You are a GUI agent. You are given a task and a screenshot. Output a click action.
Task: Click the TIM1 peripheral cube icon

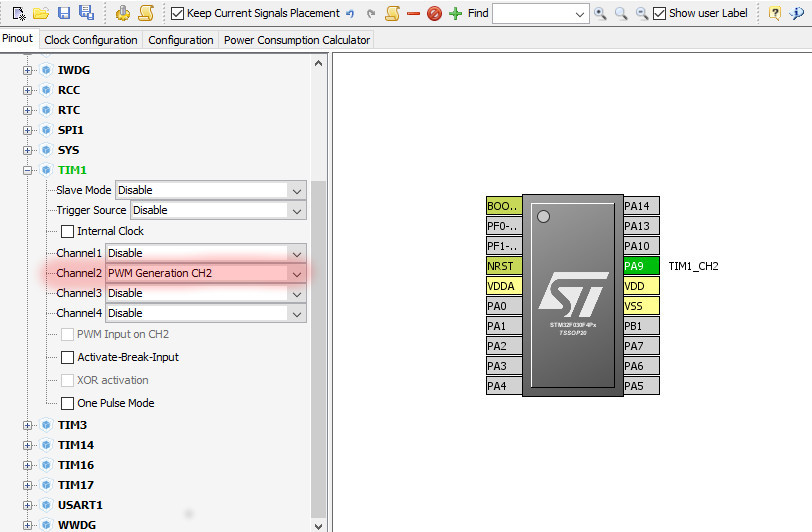click(46, 170)
